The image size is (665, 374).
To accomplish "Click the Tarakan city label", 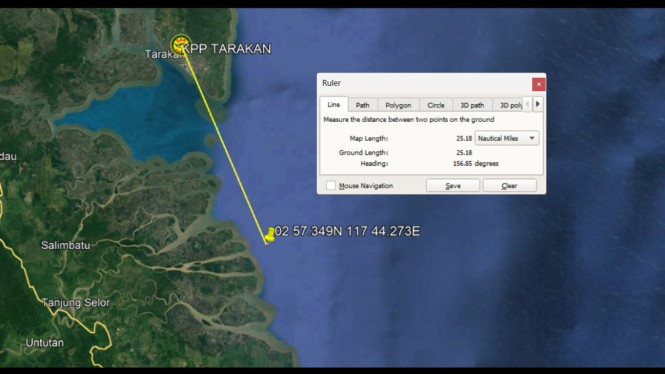I will click(x=161, y=54).
